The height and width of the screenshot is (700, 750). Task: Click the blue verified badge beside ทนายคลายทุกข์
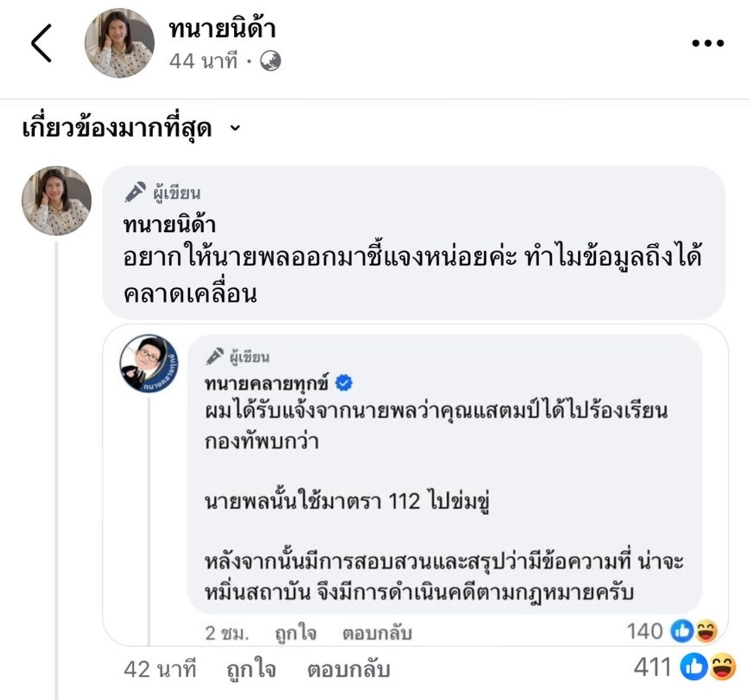point(344,383)
